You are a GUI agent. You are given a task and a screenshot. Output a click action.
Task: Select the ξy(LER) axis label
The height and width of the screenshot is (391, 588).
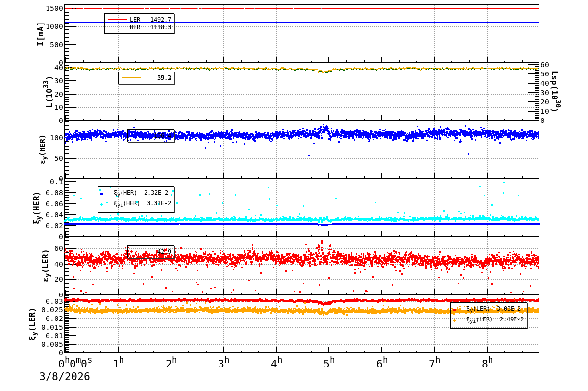point(32,324)
